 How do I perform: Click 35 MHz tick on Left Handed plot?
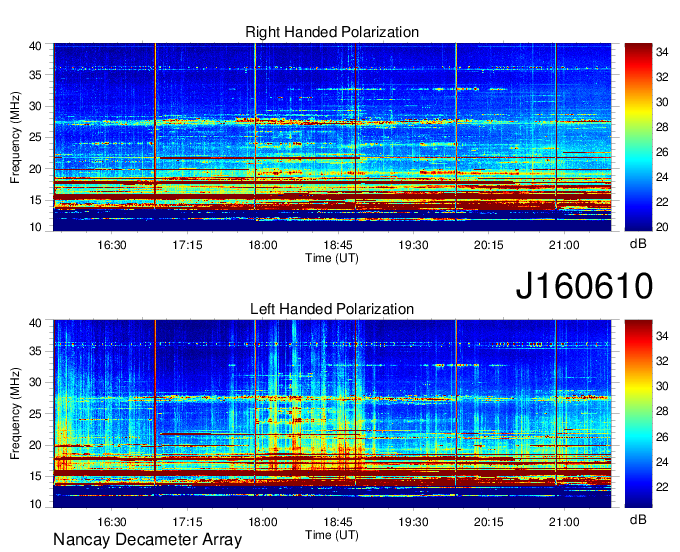35,351
